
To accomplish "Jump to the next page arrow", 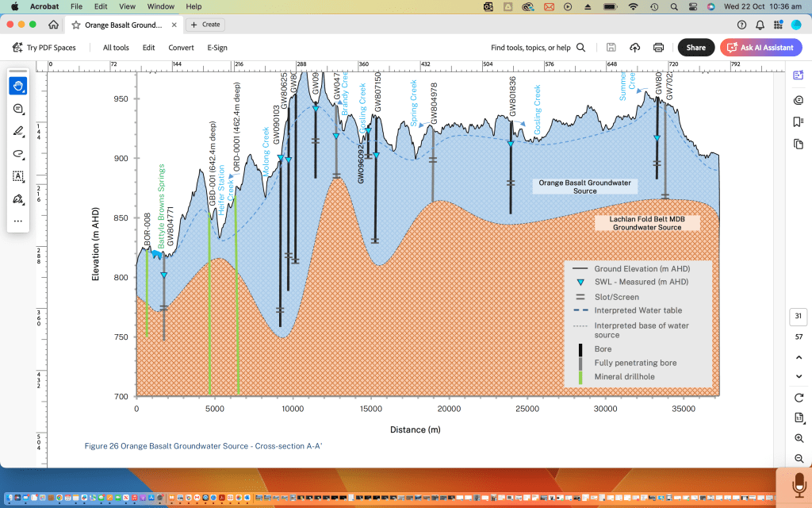I will pyautogui.click(x=798, y=376).
